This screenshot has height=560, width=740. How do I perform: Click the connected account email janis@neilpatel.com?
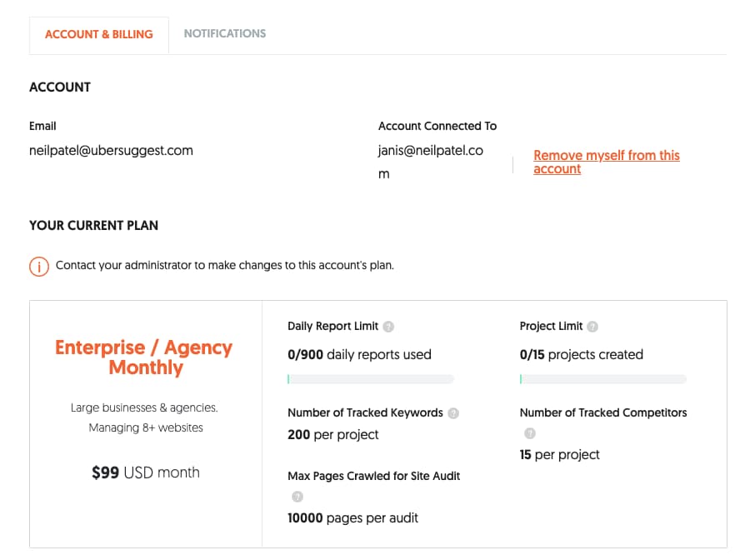(430, 162)
